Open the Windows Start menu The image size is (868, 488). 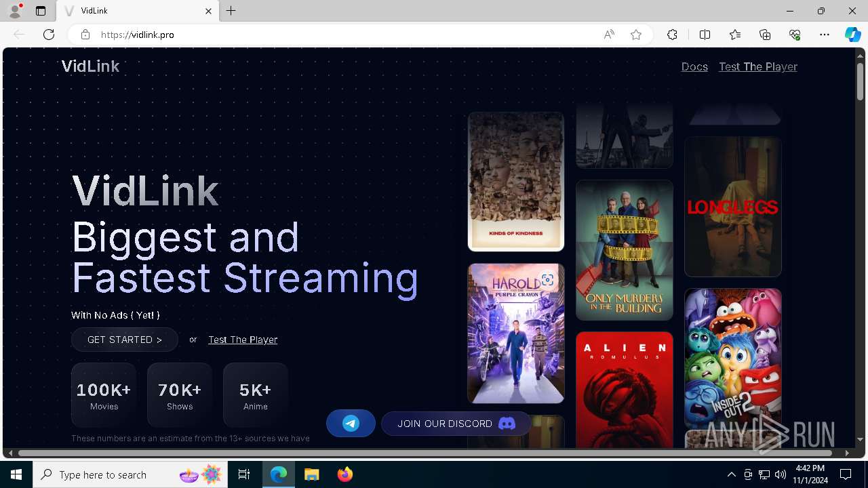[16, 474]
